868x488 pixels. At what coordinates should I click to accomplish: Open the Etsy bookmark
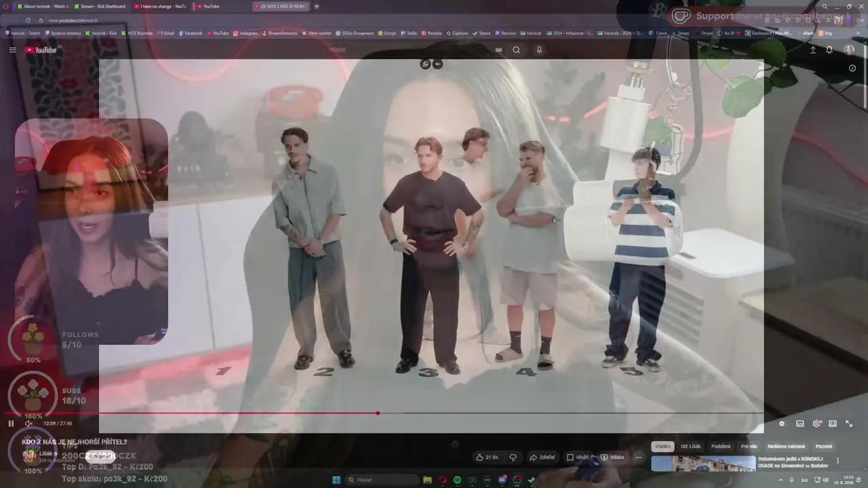click(x=825, y=33)
